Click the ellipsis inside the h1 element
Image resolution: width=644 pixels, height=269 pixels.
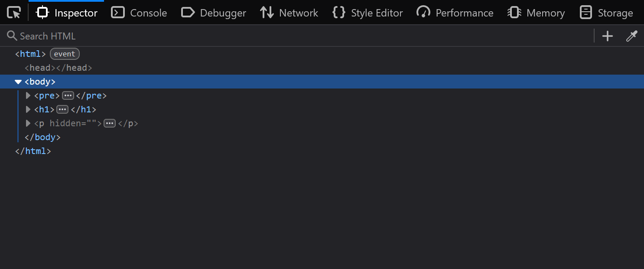tap(62, 109)
